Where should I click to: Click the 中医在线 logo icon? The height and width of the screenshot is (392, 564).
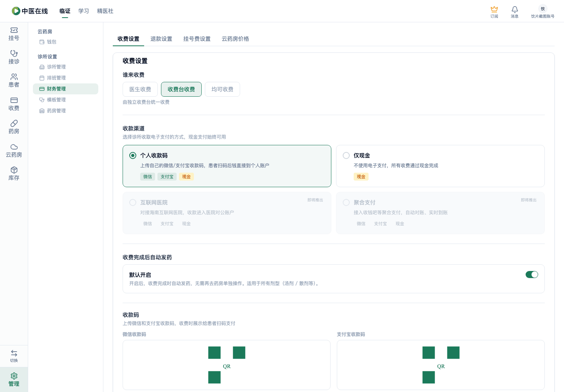pyautogui.click(x=16, y=11)
